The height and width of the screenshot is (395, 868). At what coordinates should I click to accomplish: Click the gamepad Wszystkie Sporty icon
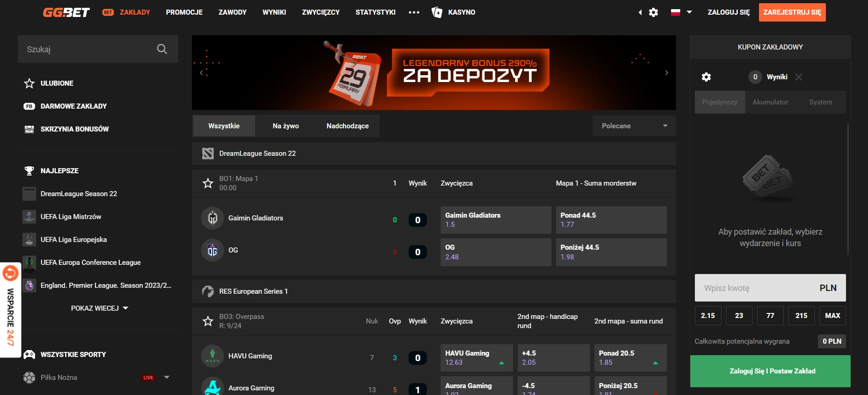pos(29,354)
